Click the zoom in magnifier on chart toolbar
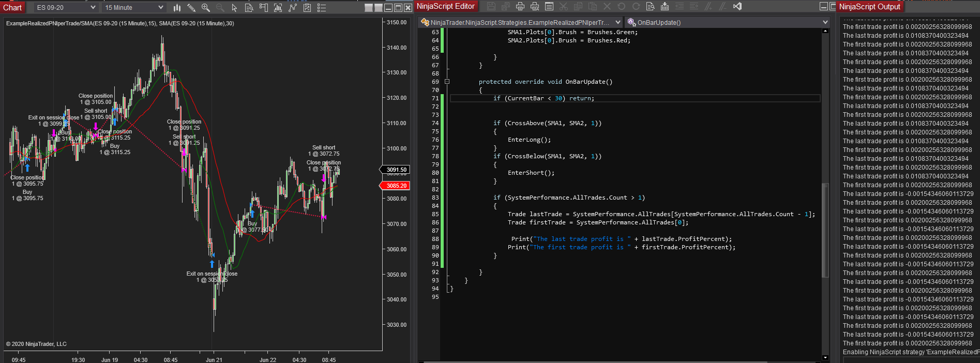 point(206,8)
